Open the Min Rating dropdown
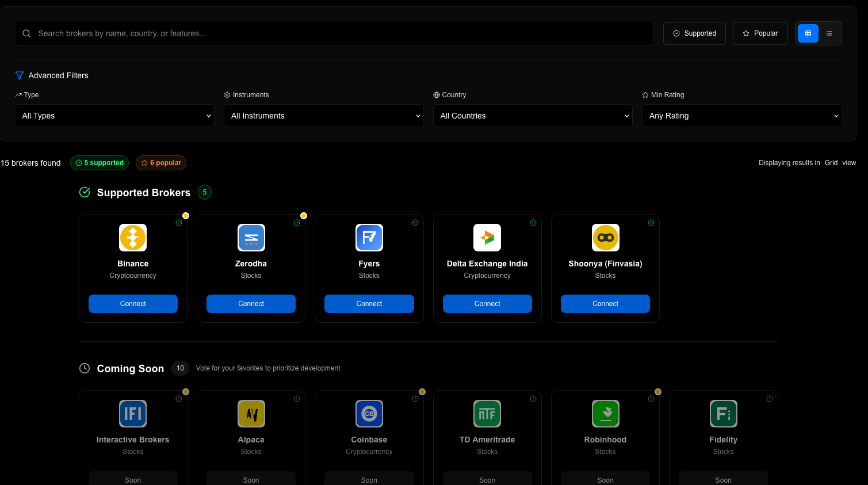 coord(741,116)
